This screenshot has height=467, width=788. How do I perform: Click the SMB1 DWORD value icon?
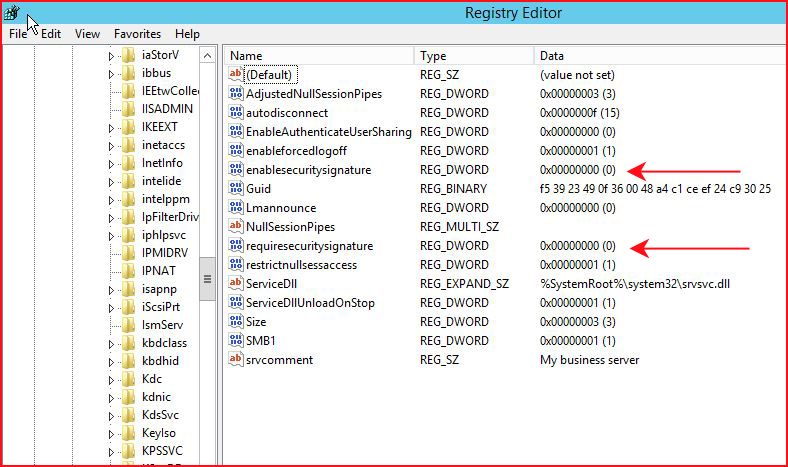[236, 340]
